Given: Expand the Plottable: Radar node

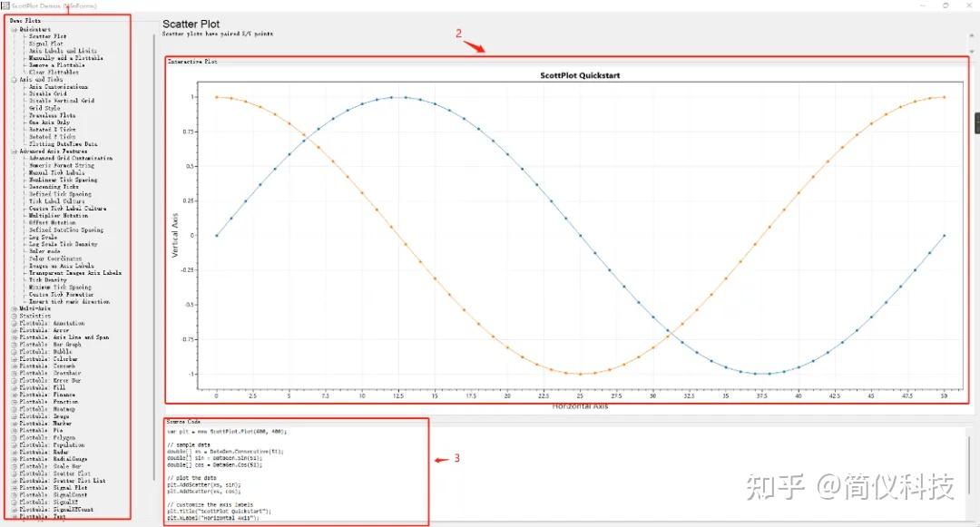Looking at the screenshot, I should 14,452.
